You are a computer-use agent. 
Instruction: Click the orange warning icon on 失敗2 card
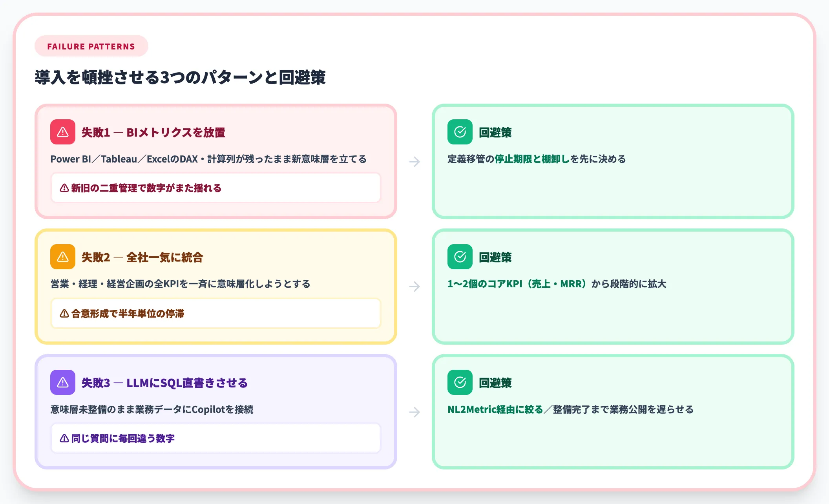coord(62,257)
